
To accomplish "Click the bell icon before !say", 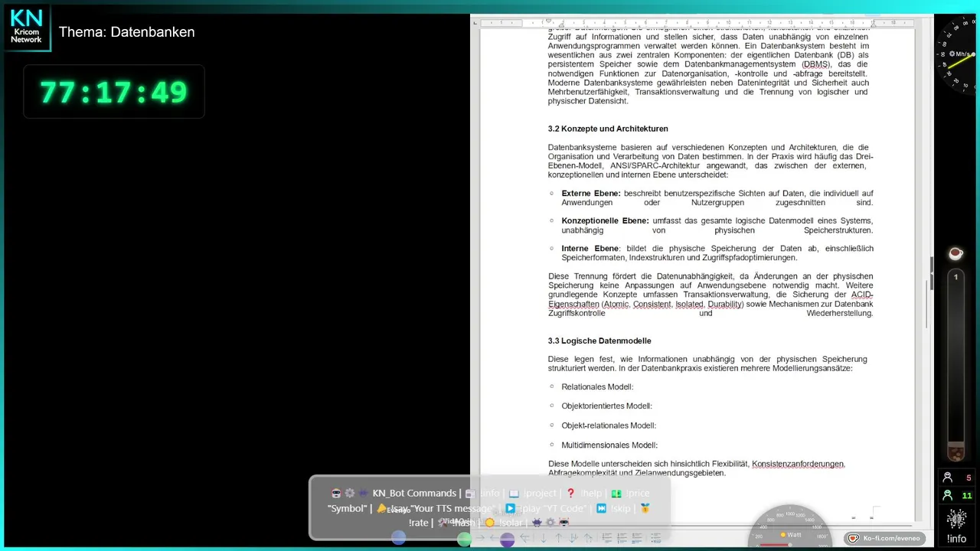I will (x=381, y=508).
